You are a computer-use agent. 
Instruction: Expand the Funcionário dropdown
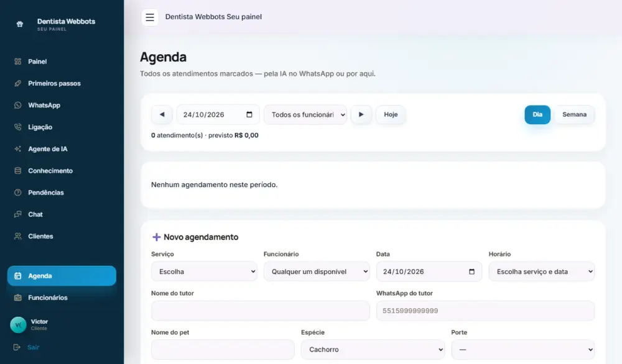317,271
